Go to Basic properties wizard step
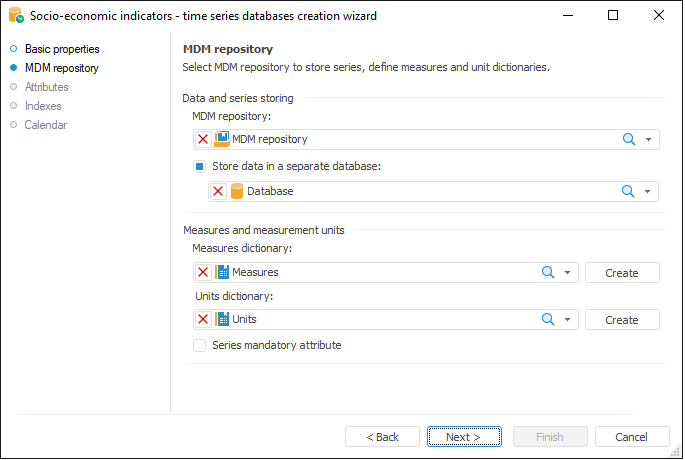The width and height of the screenshot is (685, 460). (62, 49)
